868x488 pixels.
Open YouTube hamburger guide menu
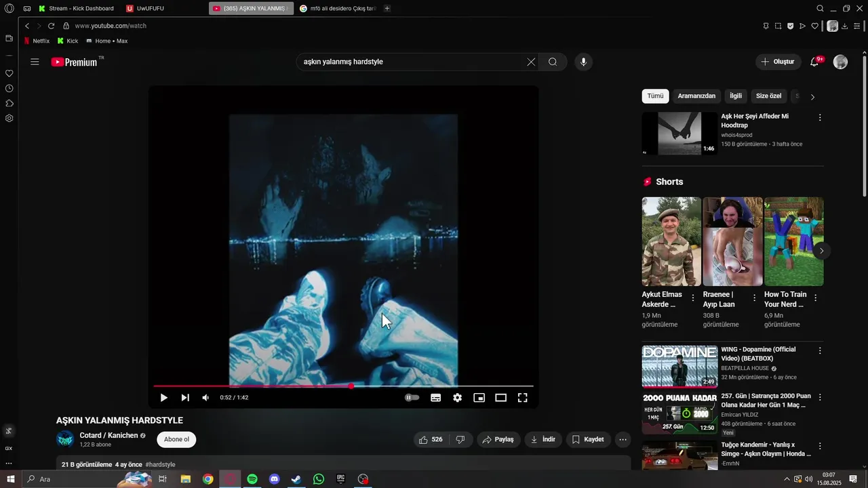35,62
